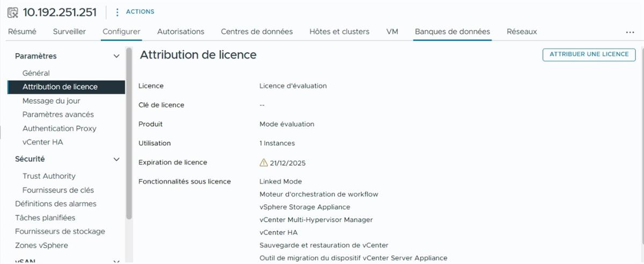
Task: Open the Surveiller tab
Action: click(69, 32)
